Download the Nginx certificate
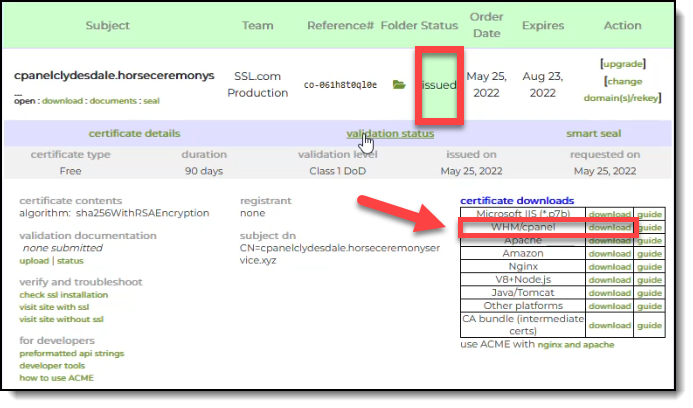Screen dimensions: 693x408 point(609,267)
